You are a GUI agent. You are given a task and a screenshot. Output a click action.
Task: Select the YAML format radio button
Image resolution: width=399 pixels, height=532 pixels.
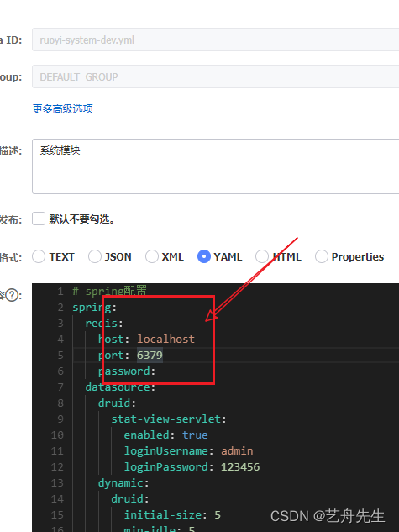[204, 256]
